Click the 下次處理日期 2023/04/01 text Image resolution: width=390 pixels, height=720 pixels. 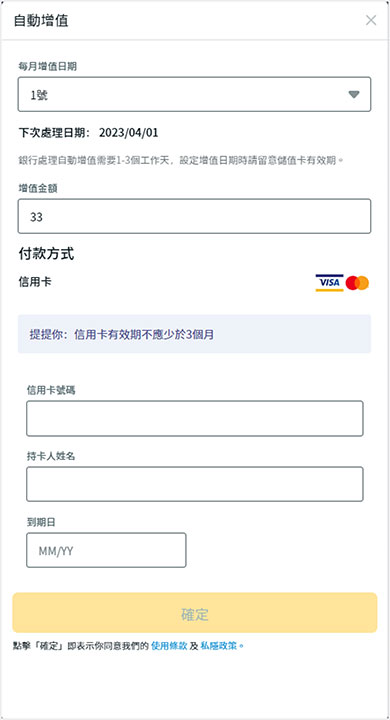(x=88, y=133)
